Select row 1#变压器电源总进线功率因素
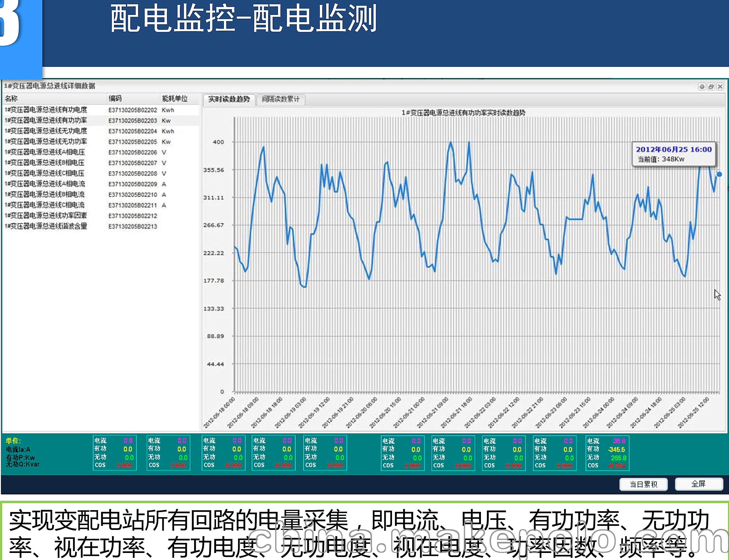This screenshot has width=729, height=560. pyautogui.click(x=101, y=216)
